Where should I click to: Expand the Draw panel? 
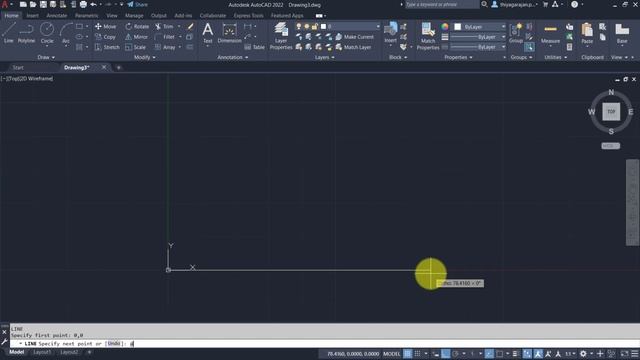(46, 58)
